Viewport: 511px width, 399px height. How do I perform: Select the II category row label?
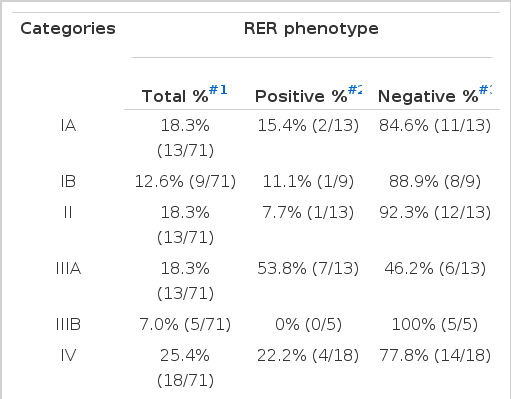[68, 212]
